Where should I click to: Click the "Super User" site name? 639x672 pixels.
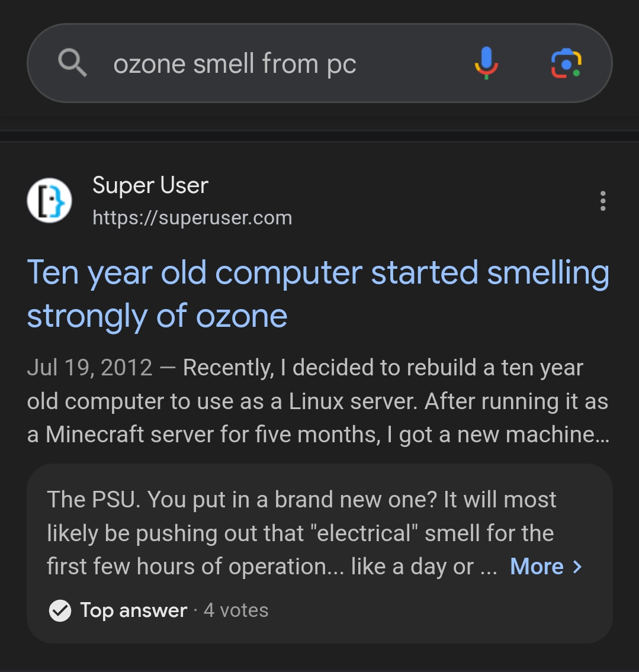coord(150,185)
